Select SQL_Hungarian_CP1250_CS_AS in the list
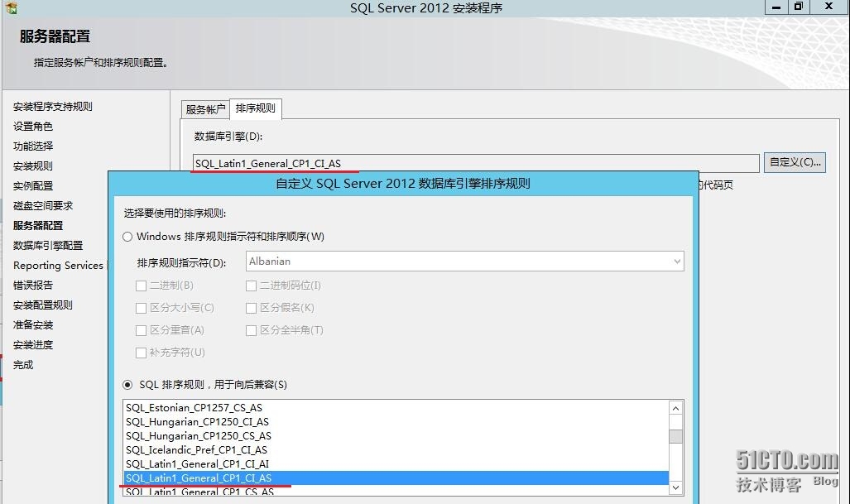850x504 pixels. [x=396, y=435]
